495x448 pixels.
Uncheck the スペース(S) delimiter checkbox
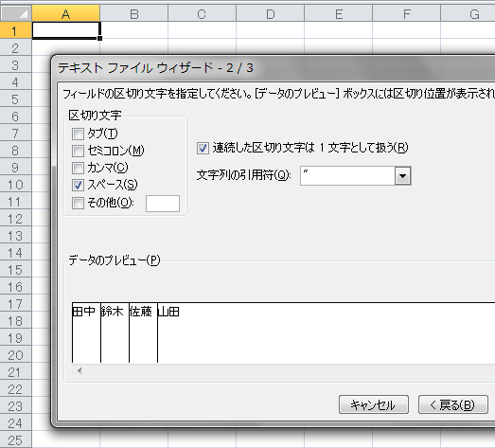coord(78,185)
